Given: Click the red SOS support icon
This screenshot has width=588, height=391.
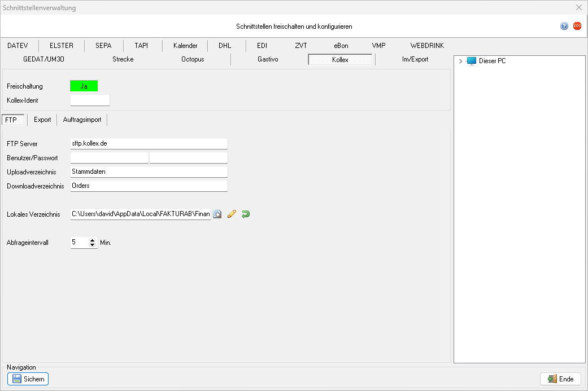Looking at the screenshot, I should [x=577, y=26].
